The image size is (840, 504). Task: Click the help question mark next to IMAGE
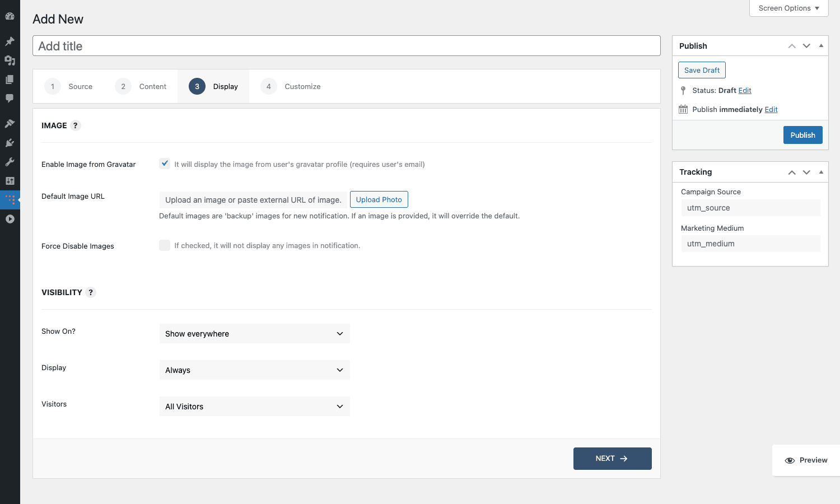(x=75, y=125)
